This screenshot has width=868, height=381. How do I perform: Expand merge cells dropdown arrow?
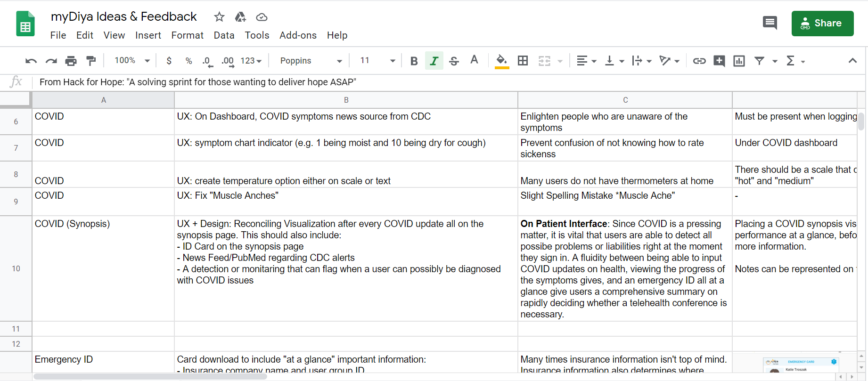[x=560, y=61]
